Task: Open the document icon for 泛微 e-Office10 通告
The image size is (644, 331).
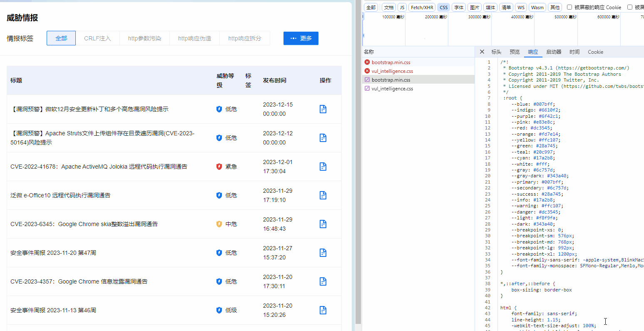Action: (323, 195)
